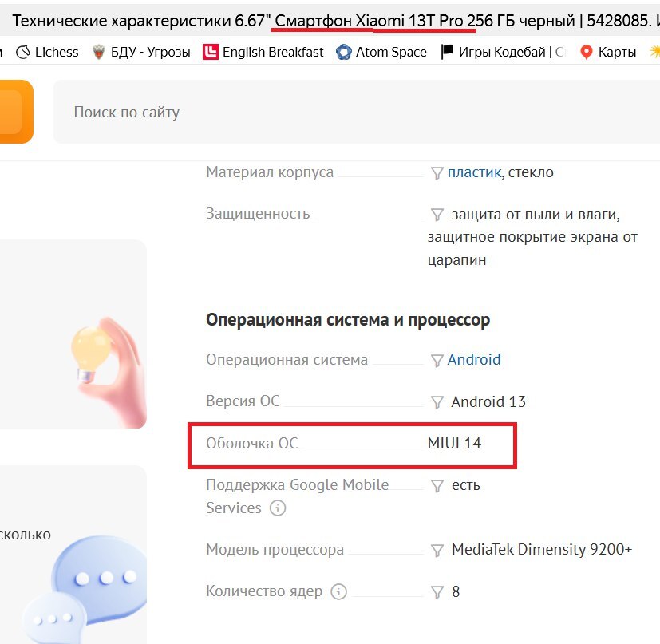Click the orange logo button

click(x=14, y=112)
